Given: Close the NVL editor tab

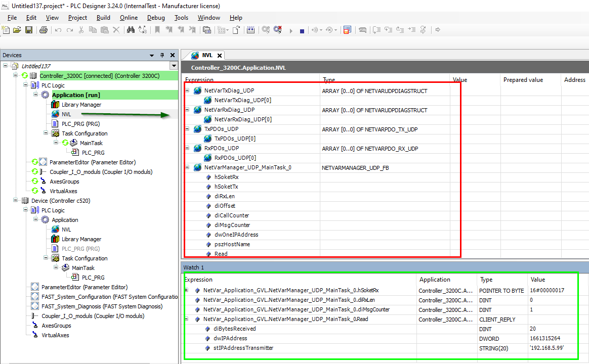Looking at the screenshot, I should [x=220, y=56].
